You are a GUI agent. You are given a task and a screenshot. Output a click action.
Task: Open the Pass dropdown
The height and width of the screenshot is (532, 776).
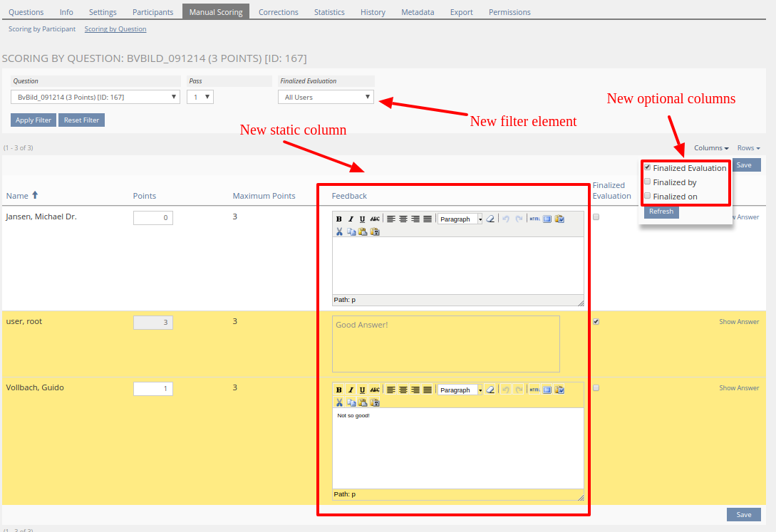pyautogui.click(x=200, y=97)
